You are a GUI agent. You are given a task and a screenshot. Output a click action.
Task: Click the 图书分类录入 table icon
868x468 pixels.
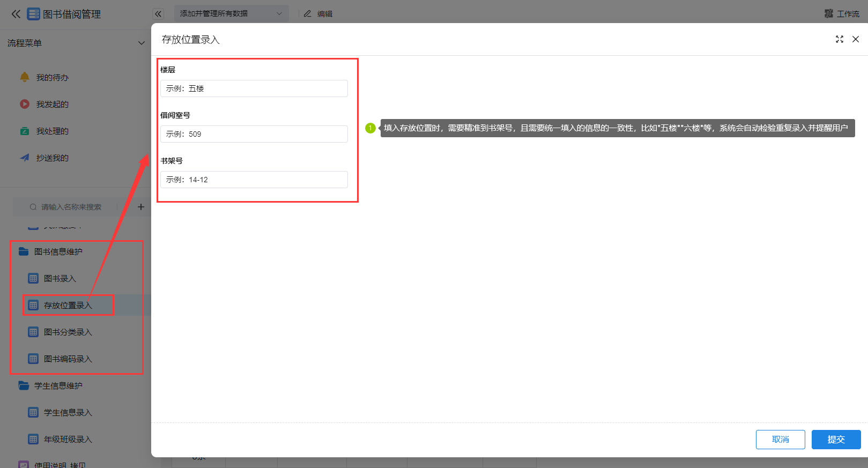coord(33,332)
